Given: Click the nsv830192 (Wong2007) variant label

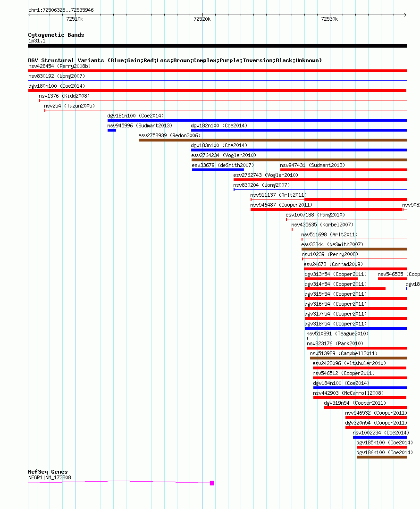Looking at the screenshot, I should [57, 76].
